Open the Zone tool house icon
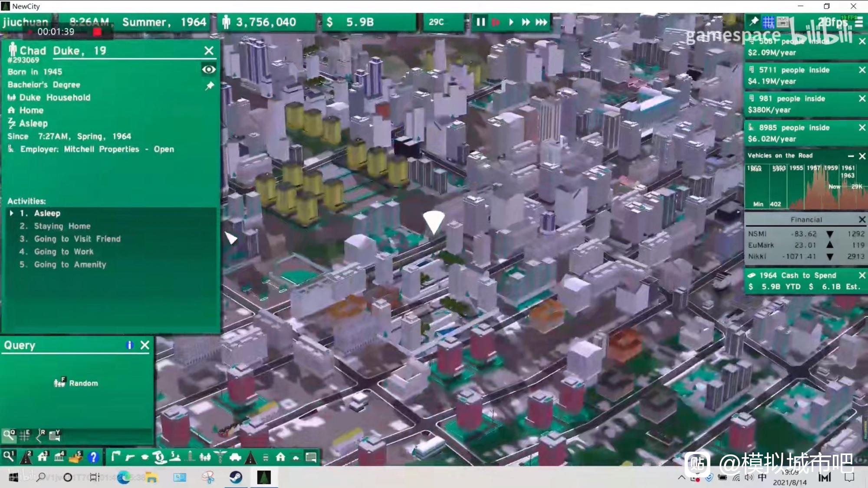Viewport: 868px width, 488px height. click(43, 457)
